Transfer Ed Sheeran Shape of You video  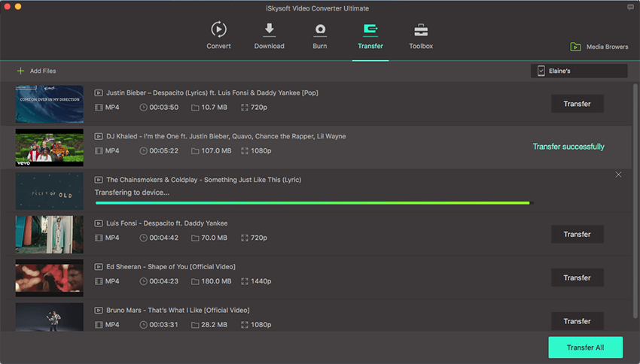[577, 278]
